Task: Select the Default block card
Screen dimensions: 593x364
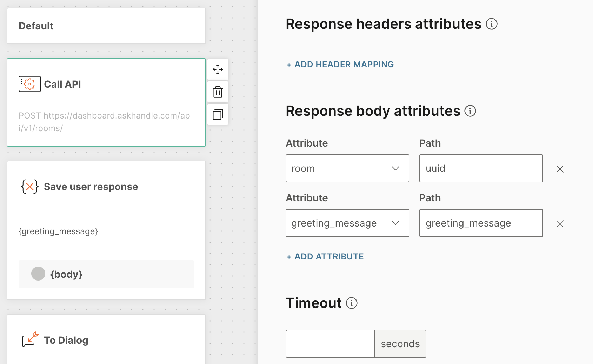Action: click(x=106, y=26)
